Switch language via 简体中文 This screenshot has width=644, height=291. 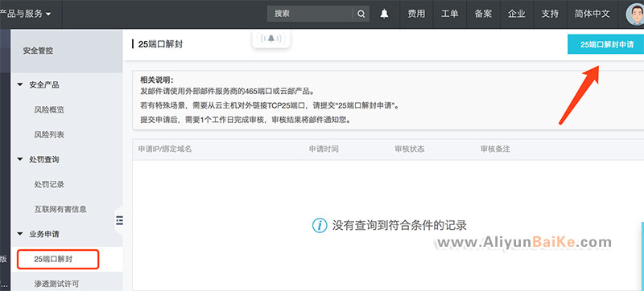tap(592, 14)
